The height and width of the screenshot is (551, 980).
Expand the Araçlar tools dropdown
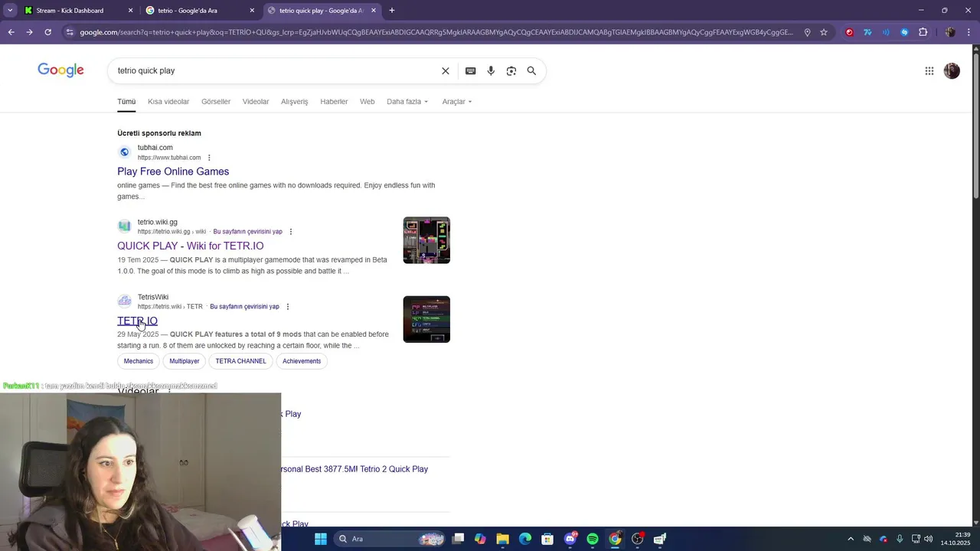point(457,102)
